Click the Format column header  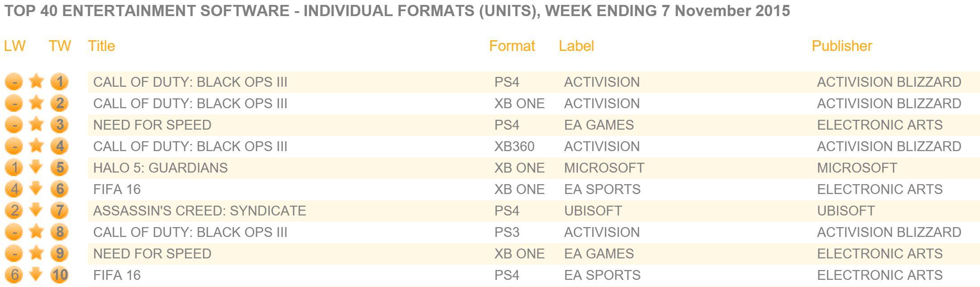(512, 46)
